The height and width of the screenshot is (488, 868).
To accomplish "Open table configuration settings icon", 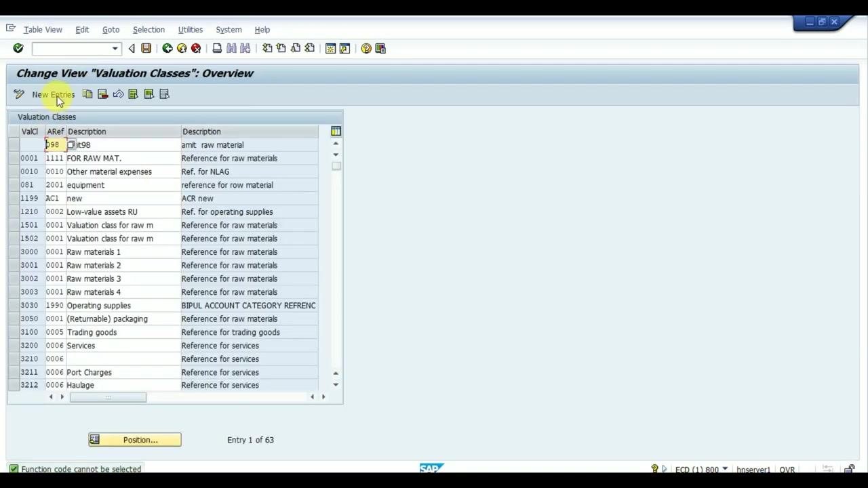I will [336, 131].
